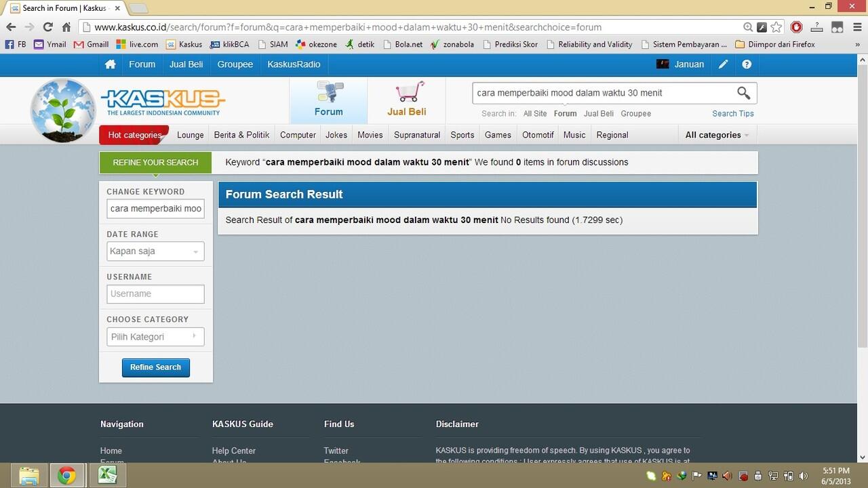Expand the All categories dropdown

[717, 135]
